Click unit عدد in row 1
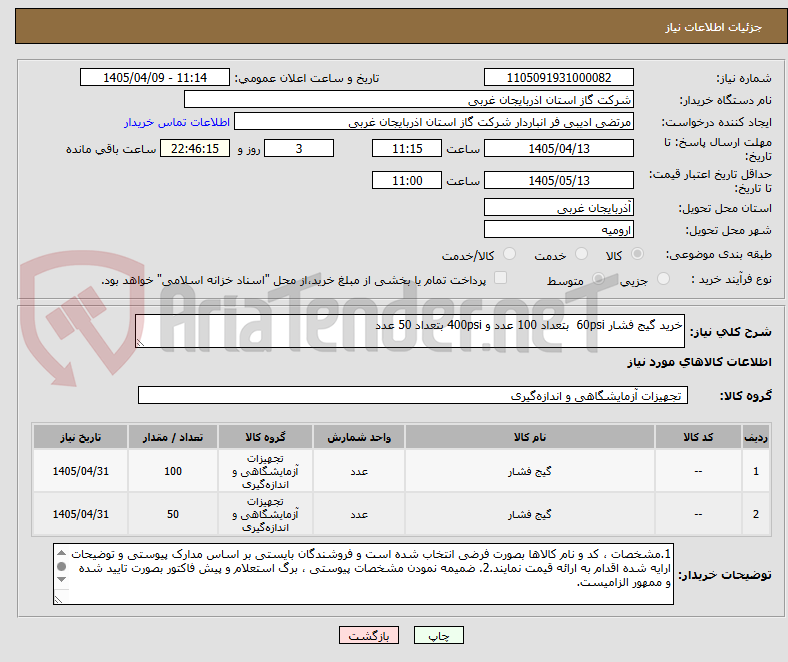Image resolution: width=788 pixels, height=662 pixels. [359, 471]
